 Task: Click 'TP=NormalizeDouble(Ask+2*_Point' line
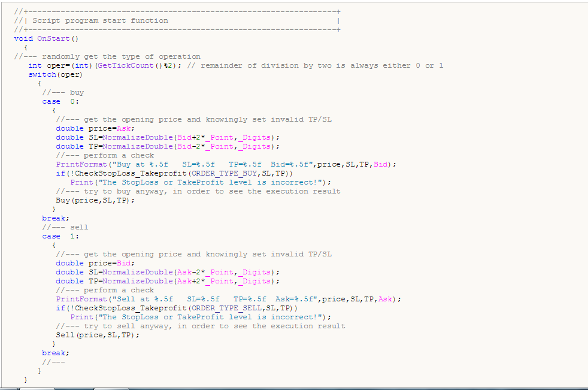168,281
